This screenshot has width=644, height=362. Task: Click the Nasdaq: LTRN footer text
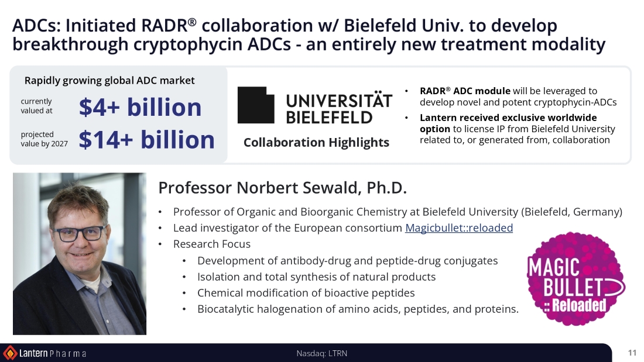[x=322, y=353]
